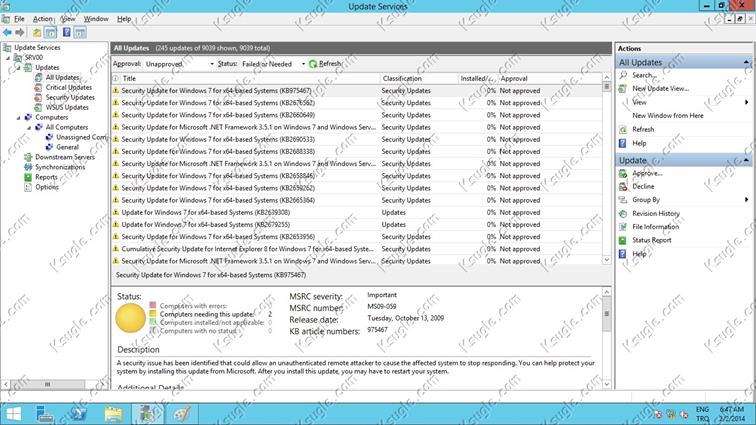Select update KB2653956 row
This screenshot has width=756, height=425.
357,237
